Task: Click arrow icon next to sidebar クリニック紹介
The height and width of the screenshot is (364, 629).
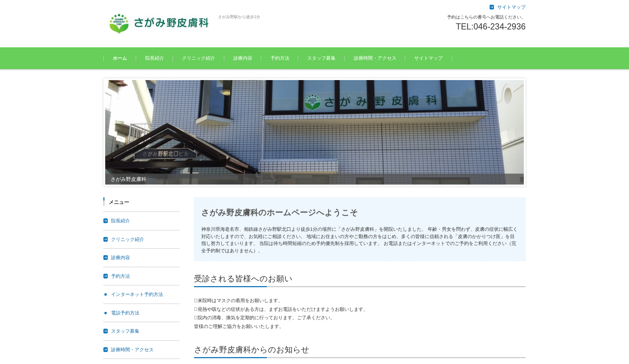Action: click(106, 240)
